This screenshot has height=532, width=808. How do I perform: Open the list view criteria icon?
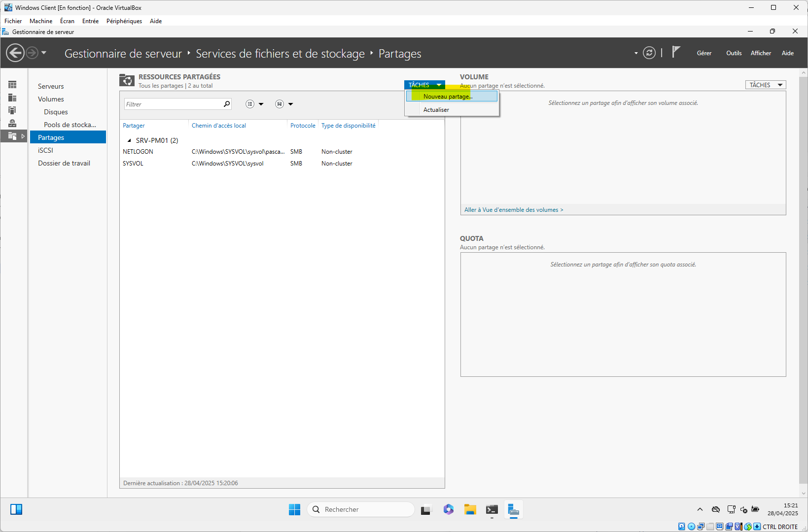pyautogui.click(x=250, y=104)
